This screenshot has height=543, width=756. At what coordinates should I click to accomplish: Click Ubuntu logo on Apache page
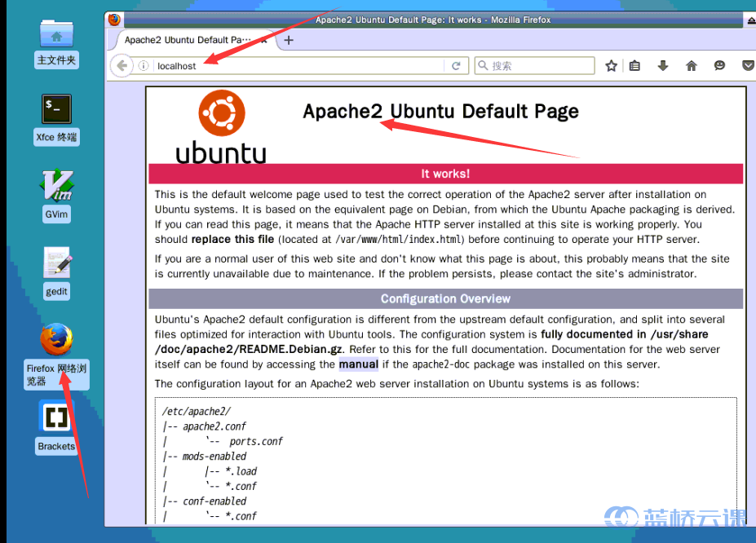(221, 127)
